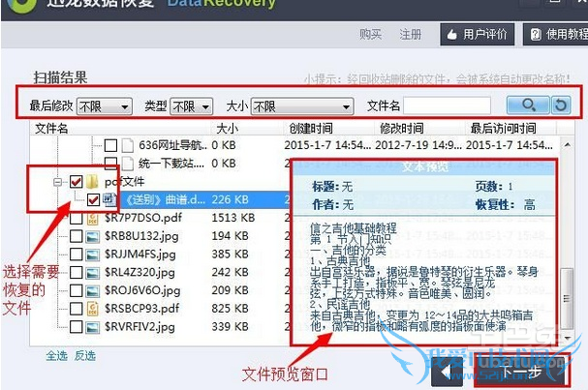Check the $R7P7DSO.pdf checkbox
Viewport: 588px width, 390px height.
click(77, 218)
